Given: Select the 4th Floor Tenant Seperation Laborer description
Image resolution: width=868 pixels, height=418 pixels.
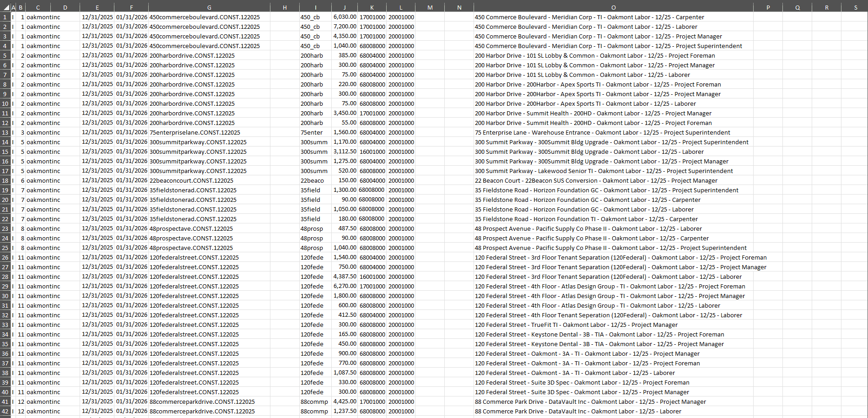Looking at the screenshot, I should (x=613, y=315).
